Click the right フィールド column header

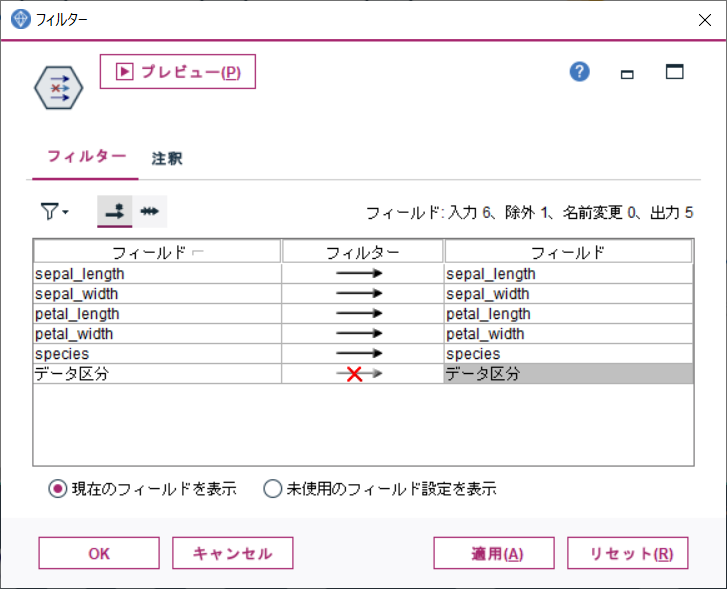click(x=568, y=252)
